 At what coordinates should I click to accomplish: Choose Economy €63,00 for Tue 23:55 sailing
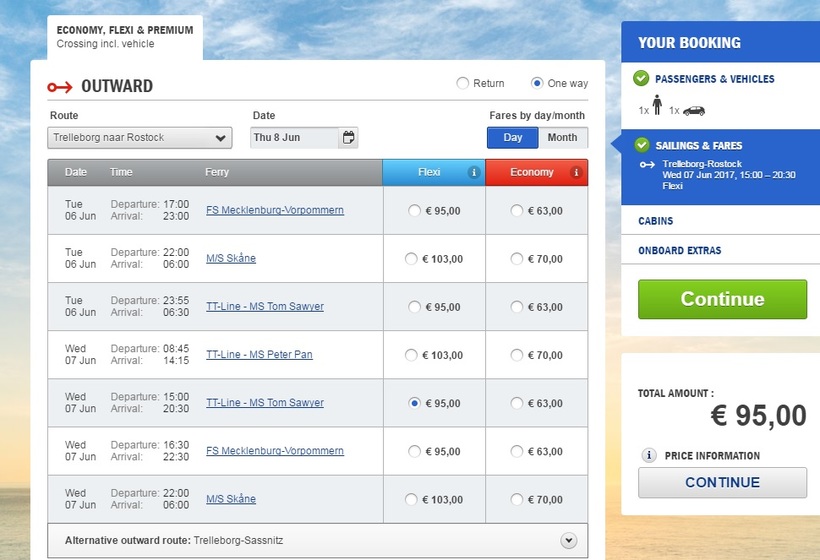[x=517, y=307]
